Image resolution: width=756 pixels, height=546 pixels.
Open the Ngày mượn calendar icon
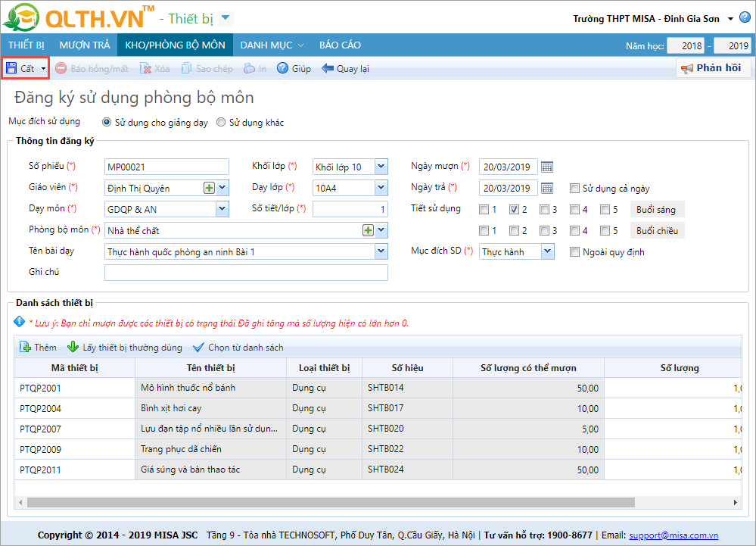(546, 167)
